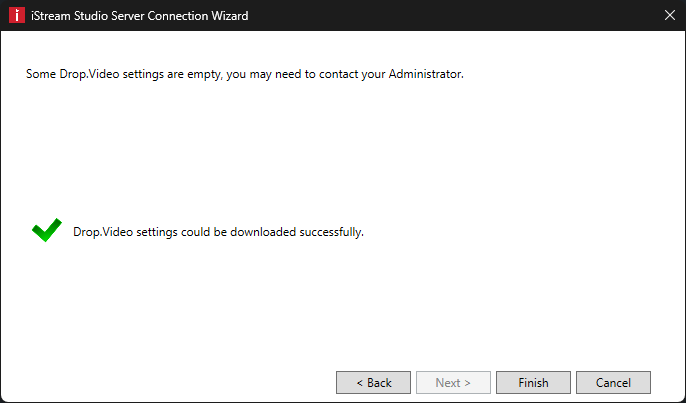Click the greyed-out Next button
Viewport: 686px width, 403px height.
click(453, 382)
